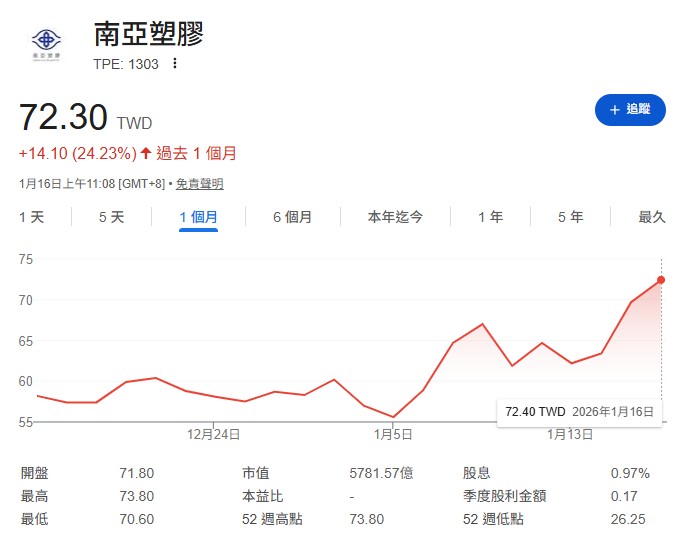Click the 追蹤 follow button
Image resolution: width=678 pixels, height=555 pixels.
[x=629, y=109]
